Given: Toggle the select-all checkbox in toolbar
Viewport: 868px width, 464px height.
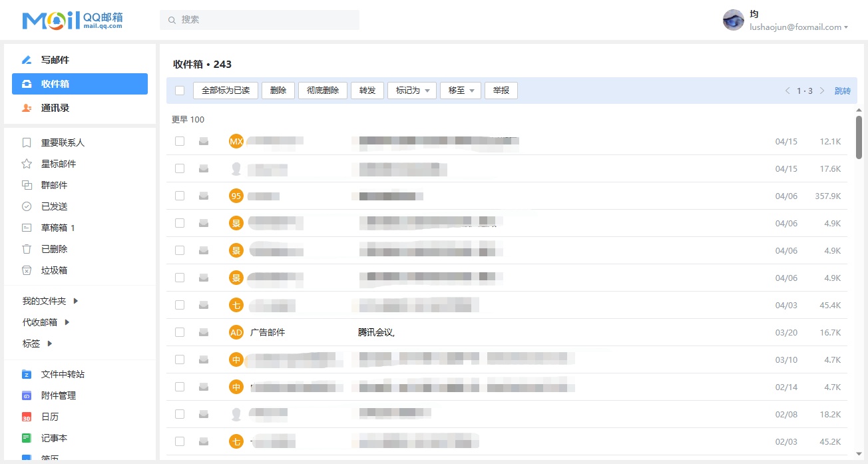Looking at the screenshot, I should tap(180, 91).
